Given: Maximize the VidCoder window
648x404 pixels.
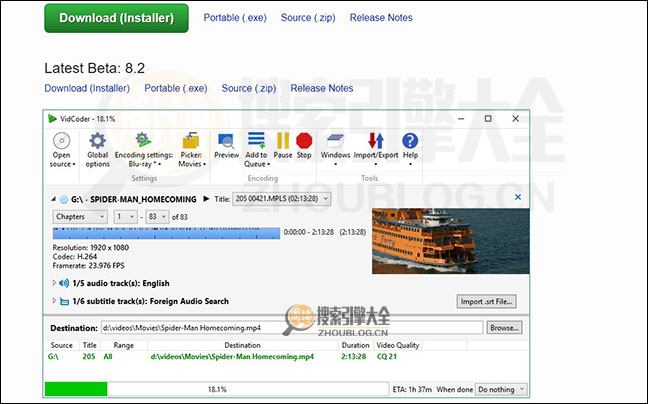Looking at the screenshot, I should tap(488, 119).
